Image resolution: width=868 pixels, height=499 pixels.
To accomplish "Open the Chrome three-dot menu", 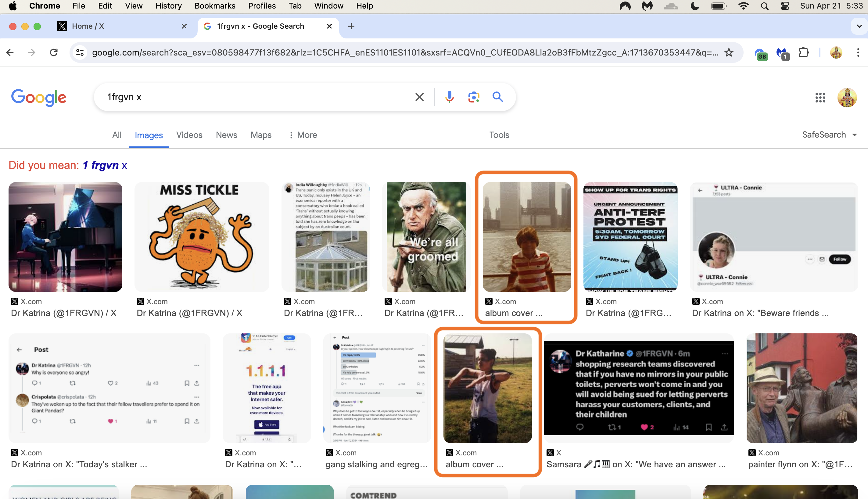I will tap(858, 52).
